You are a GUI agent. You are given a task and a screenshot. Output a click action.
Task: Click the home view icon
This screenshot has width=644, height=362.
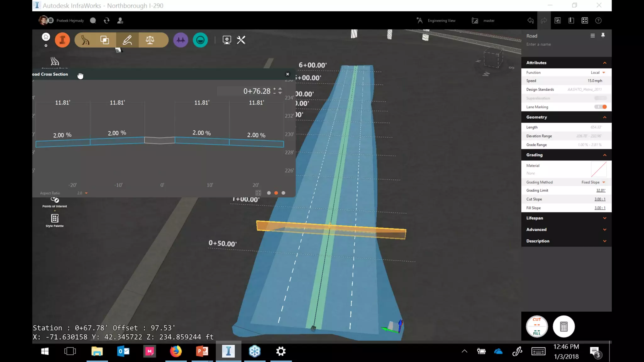[46, 37]
